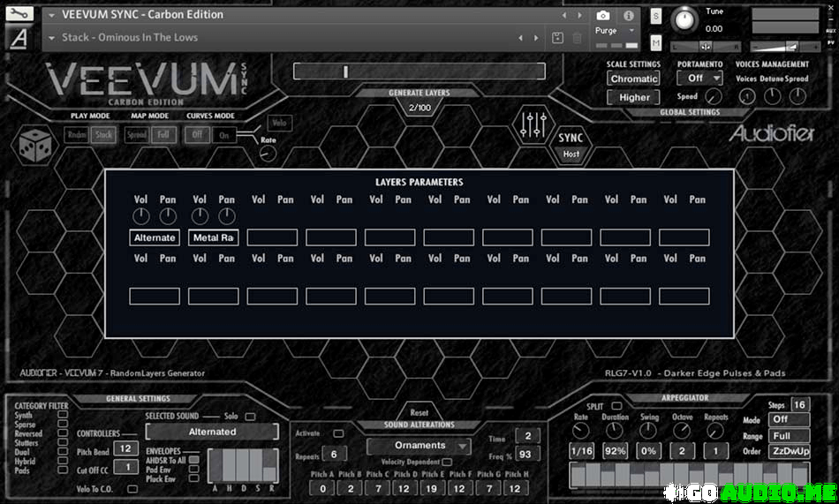Open the Ornaments alteration dropdown
Image resolution: width=839 pixels, height=504 pixels.
click(x=419, y=445)
